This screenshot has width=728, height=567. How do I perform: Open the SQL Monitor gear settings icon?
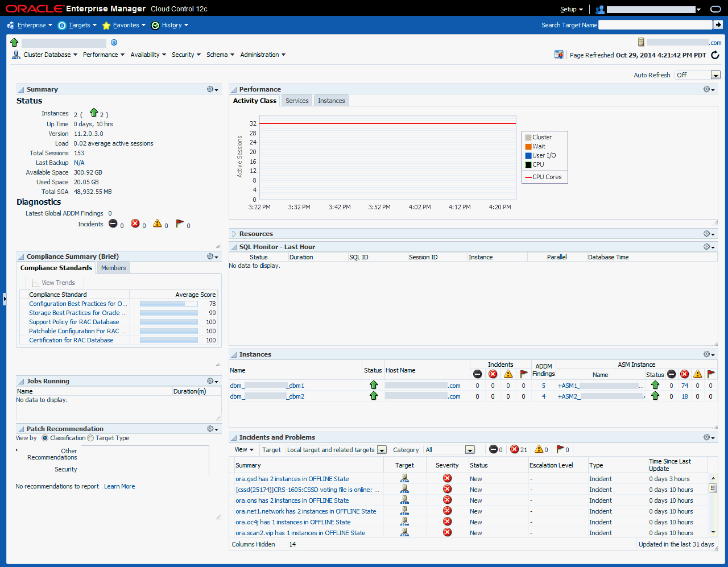coord(709,247)
